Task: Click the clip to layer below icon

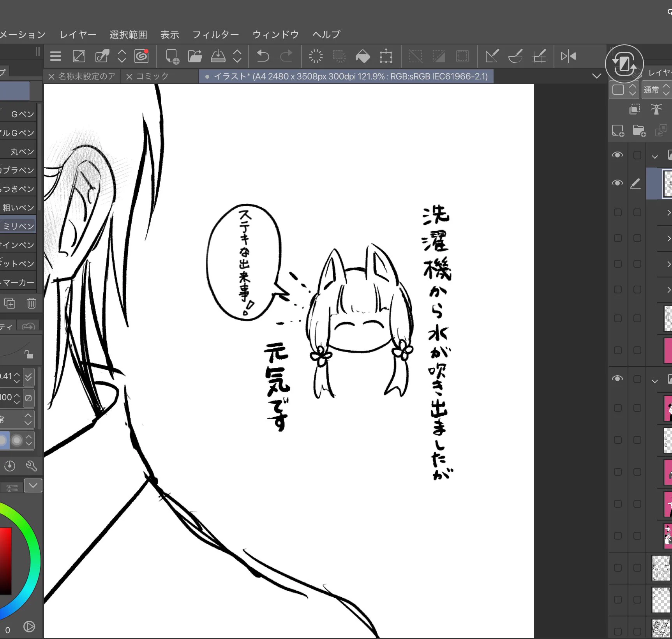Action: pyautogui.click(x=635, y=109)
